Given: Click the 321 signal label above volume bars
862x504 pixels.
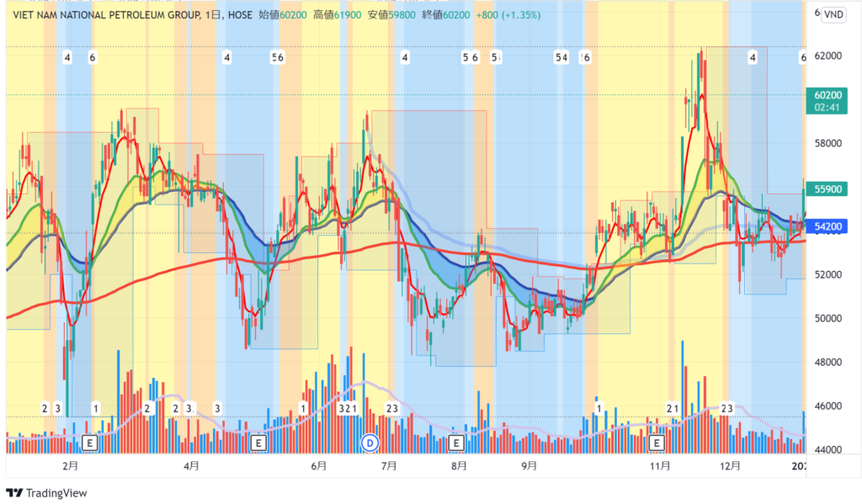Looking at the screenshot, I should tap(348, 408).
